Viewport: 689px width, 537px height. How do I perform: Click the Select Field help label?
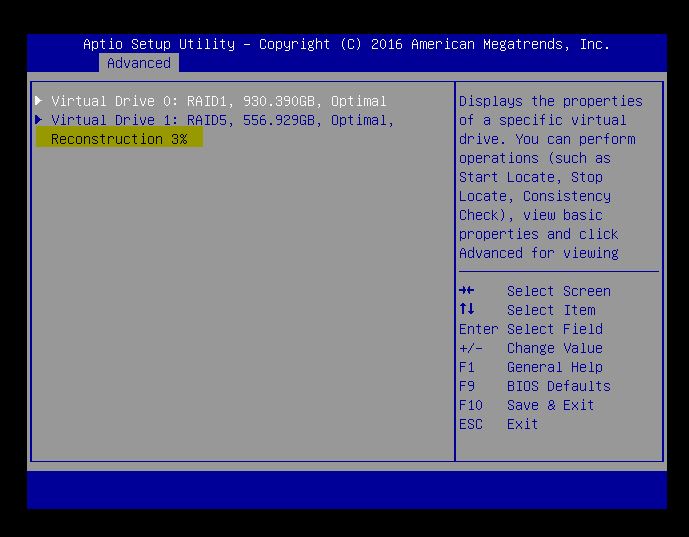[x=555, y=329]
